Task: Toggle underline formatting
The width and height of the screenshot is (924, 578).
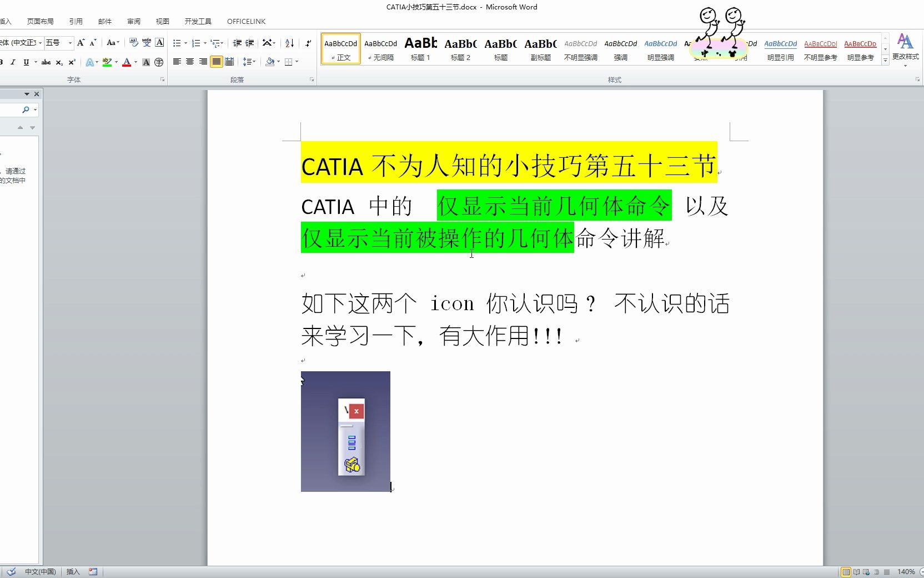Action: tap(26, 62)
